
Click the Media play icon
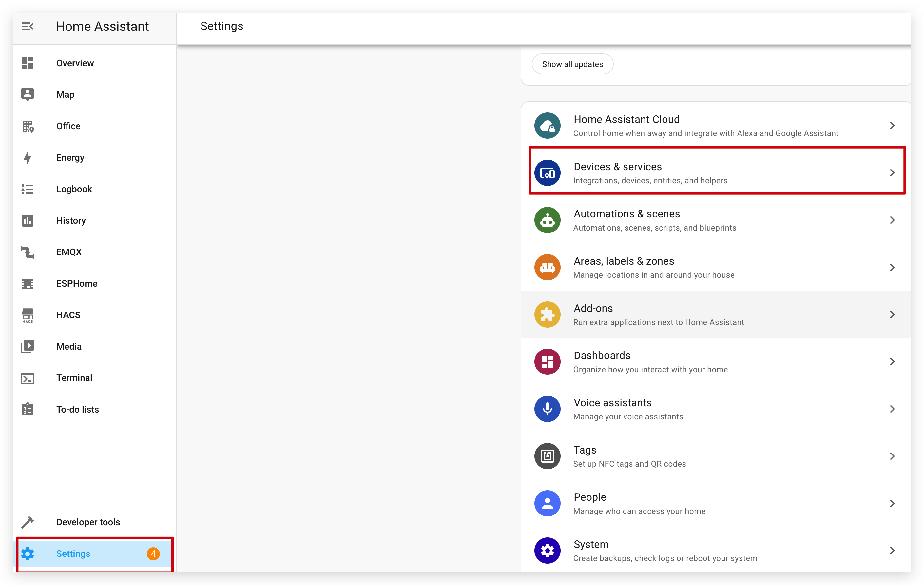click(27, 347)
